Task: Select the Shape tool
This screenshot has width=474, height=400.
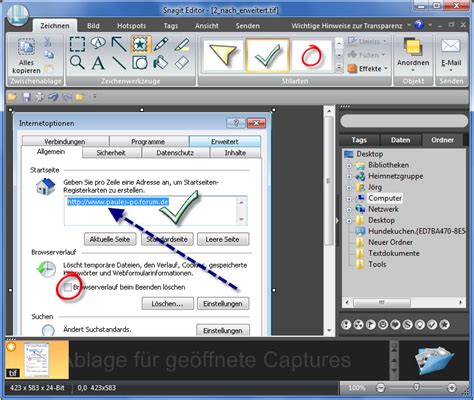Action: [x=140, y=63]
